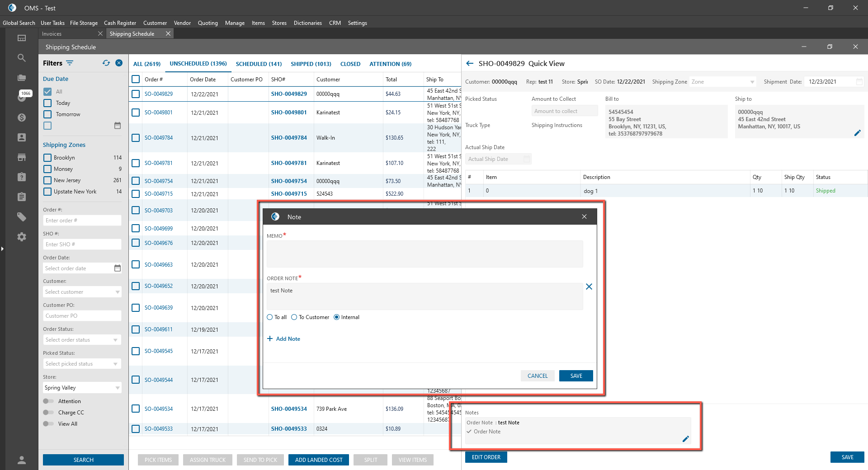Click the pencil icon to edit Ship to address
This screenshot has width=868, height=470.
click(857, 133)
